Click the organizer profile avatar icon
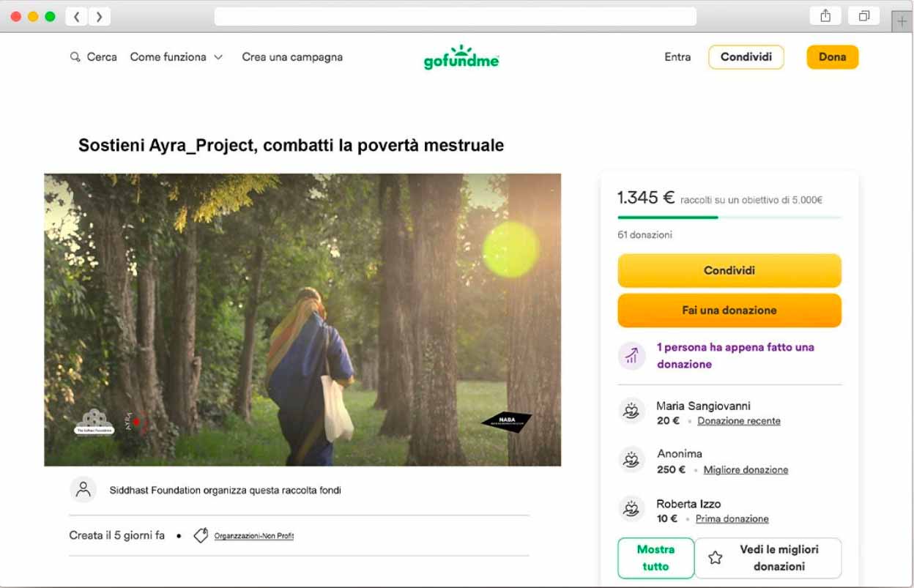The height and width of the screenshot is (588, 914). tap(83, 489)
